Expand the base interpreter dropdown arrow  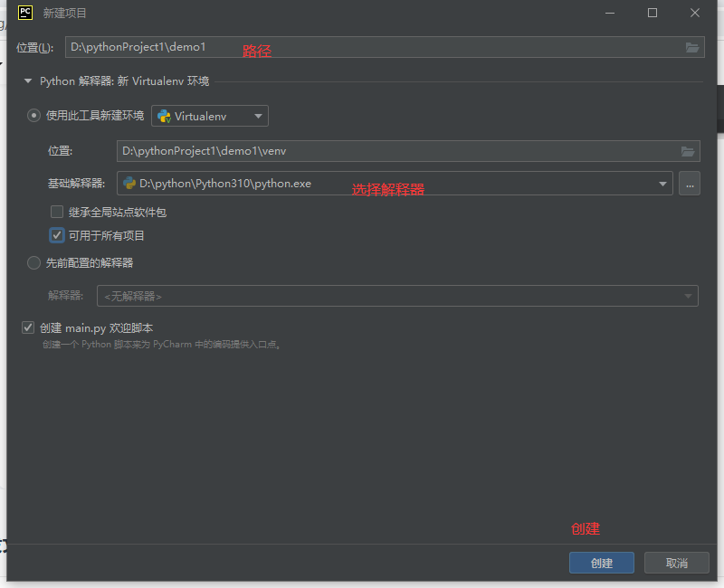[x=662, y=184]
